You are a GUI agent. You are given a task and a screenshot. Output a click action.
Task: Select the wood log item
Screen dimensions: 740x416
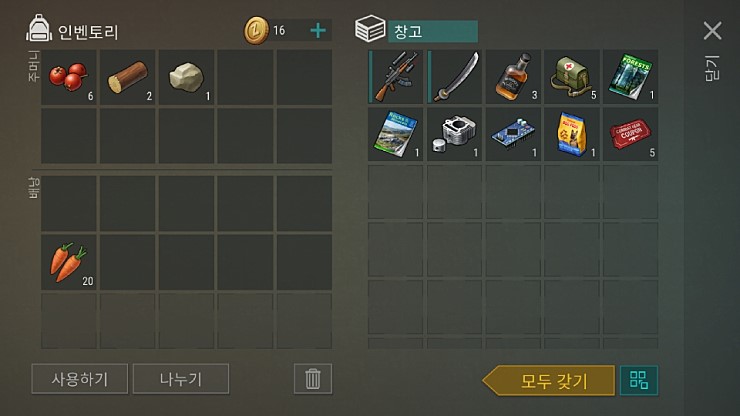127,77
